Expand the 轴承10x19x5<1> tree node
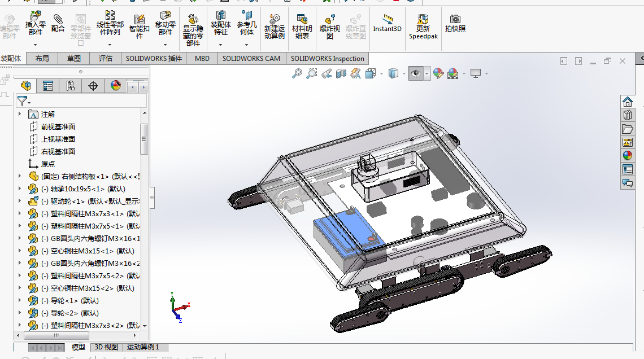 pos(20,189)
